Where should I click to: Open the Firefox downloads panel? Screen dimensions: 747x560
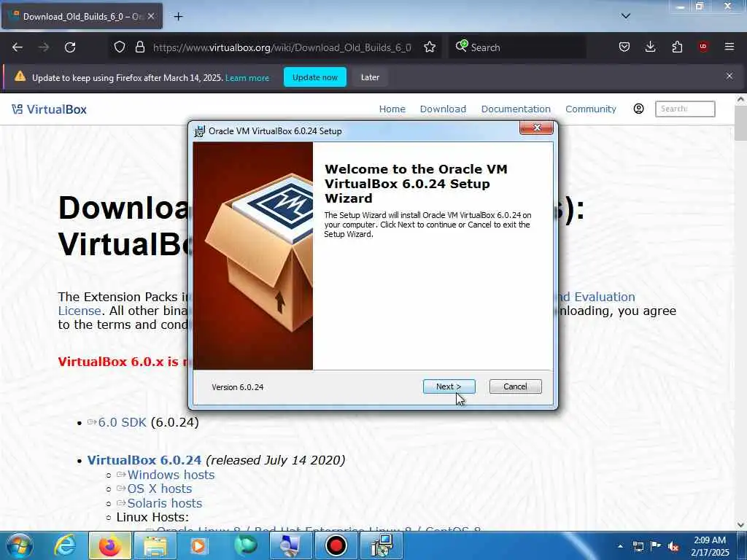point(650,47)
